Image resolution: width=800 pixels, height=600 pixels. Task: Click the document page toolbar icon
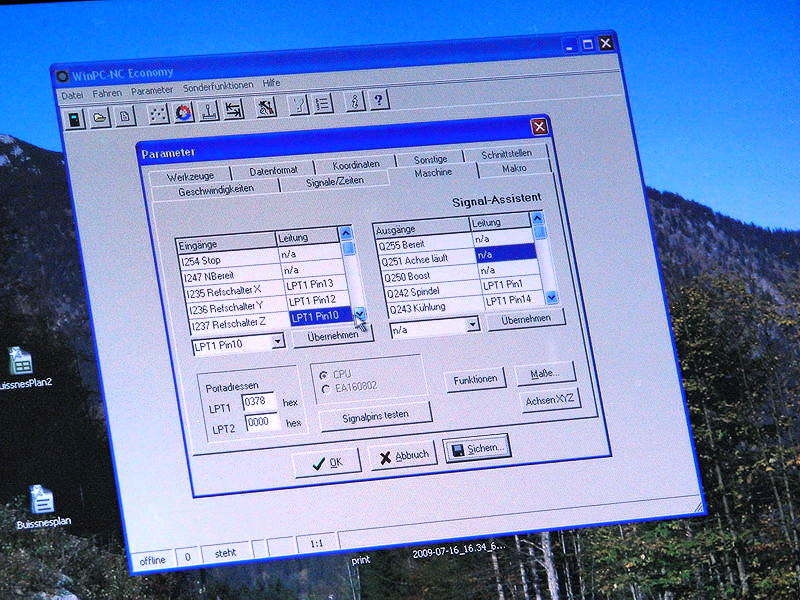[x=125, y=116]
